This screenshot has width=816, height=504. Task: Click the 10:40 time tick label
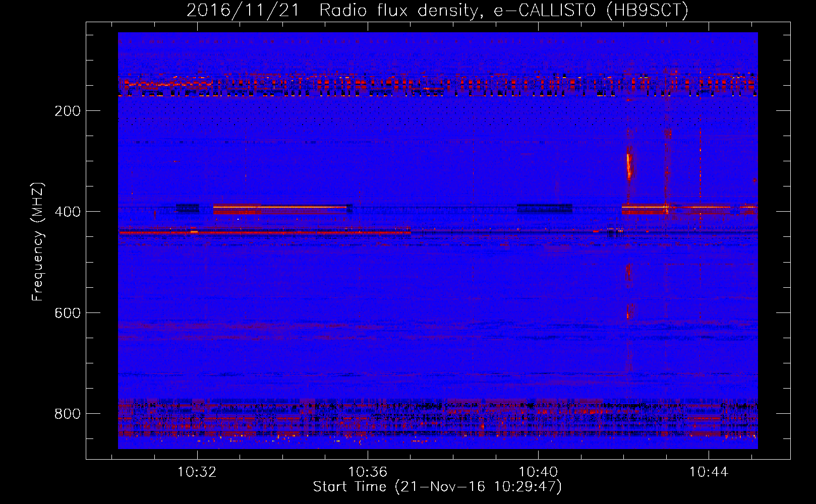click(538, 472)
